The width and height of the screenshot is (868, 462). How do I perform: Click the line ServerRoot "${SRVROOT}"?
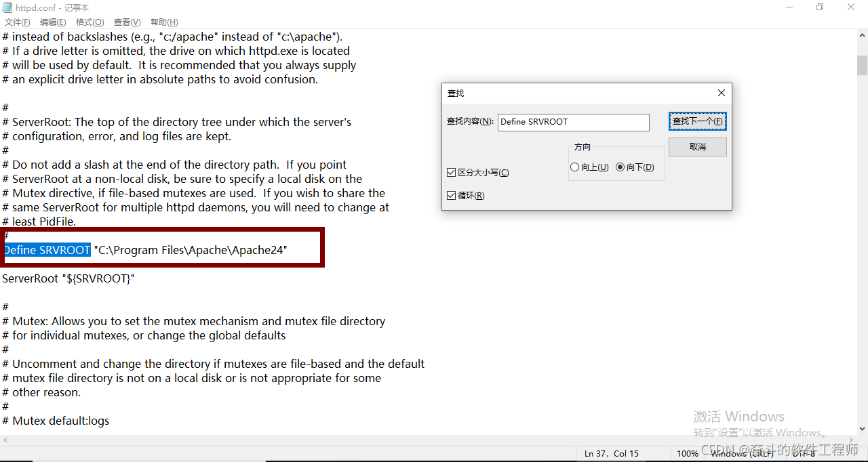[68, 278]
